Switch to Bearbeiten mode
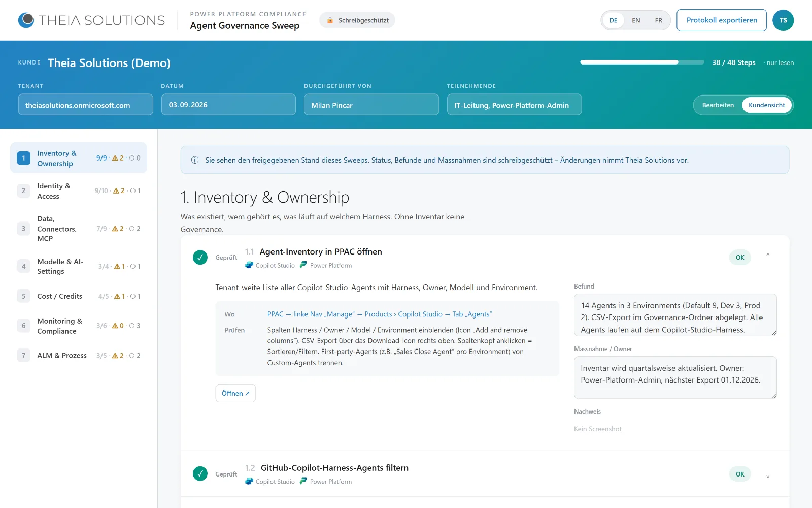 [x=718, y=105]
